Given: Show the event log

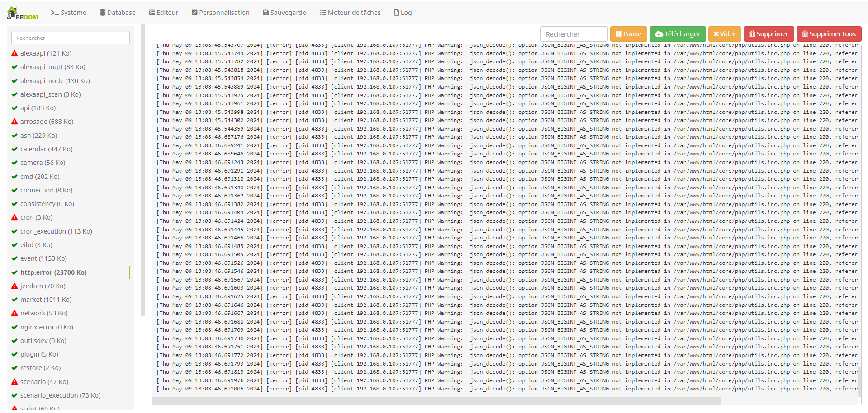Looking at the screenshot, I should (x=43, y=258).
